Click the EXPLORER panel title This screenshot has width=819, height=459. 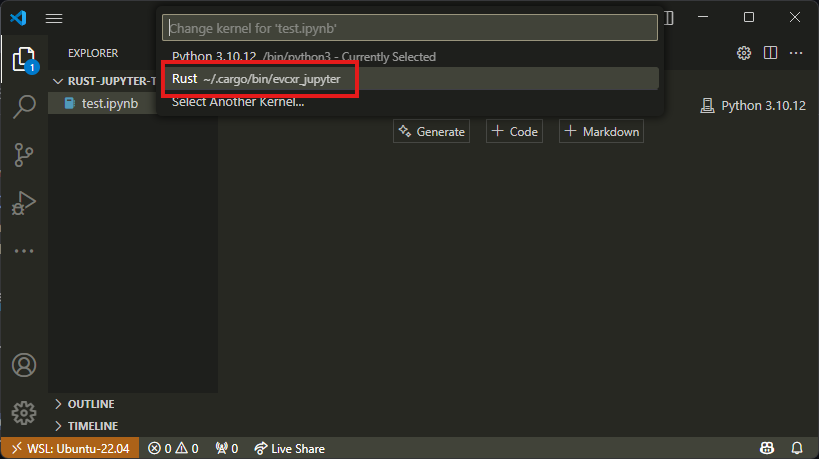(93, 53)
